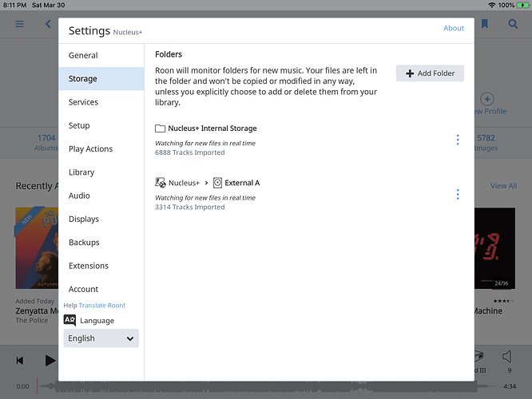Screen dimensions: 532x399
Task: Click the 1704 Albums count
Action: [x=46, y=143]
